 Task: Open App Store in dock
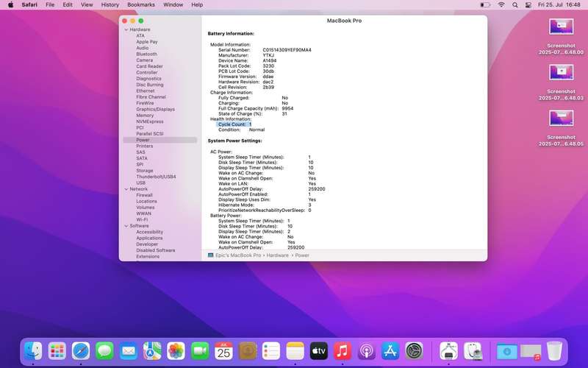click(390, 352)
